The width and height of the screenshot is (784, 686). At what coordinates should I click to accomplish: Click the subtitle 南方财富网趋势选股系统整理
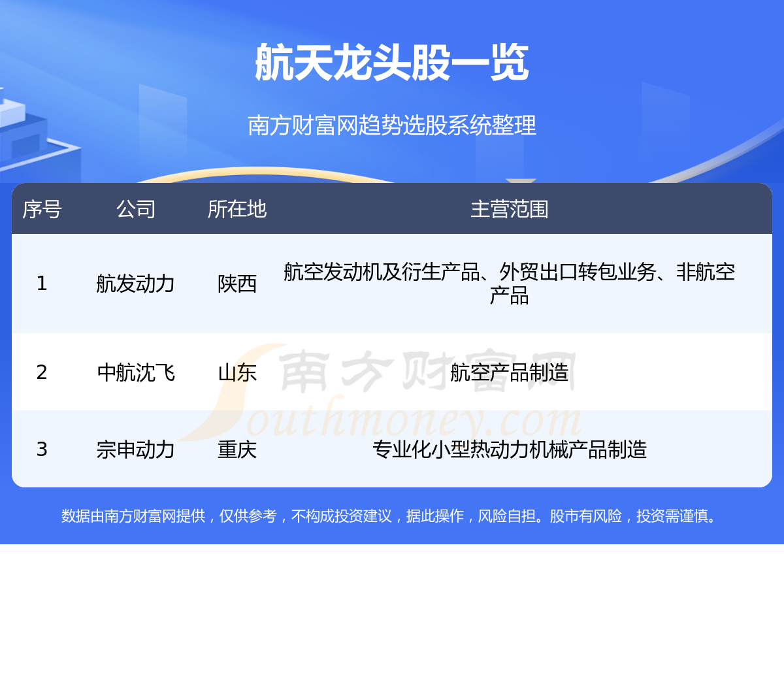pos(392,125)
